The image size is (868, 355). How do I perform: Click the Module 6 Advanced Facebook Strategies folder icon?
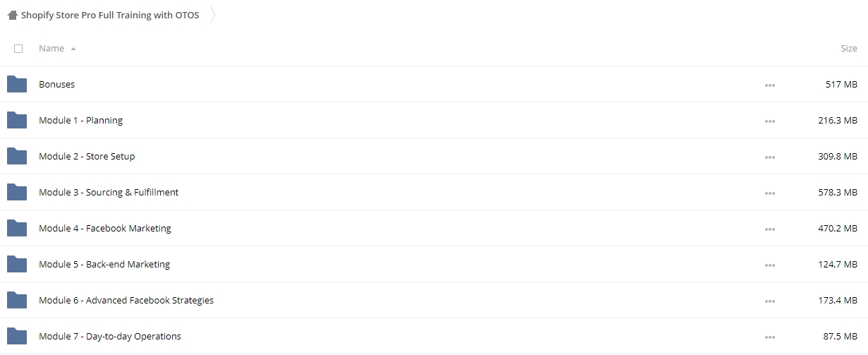point(17,300)
